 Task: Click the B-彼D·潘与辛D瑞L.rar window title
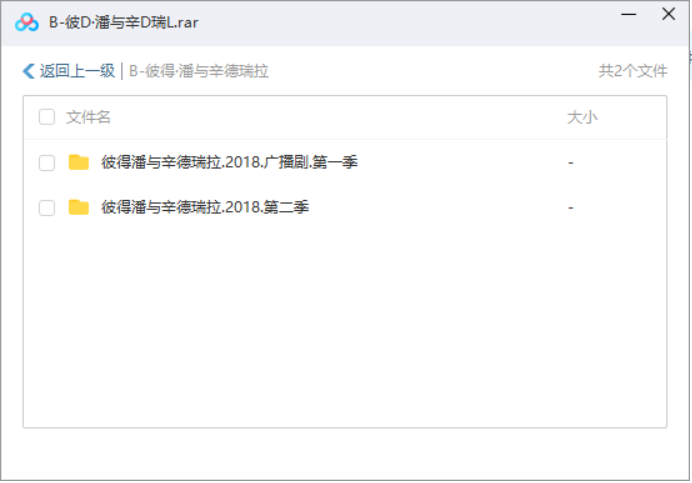click(124, 23)
